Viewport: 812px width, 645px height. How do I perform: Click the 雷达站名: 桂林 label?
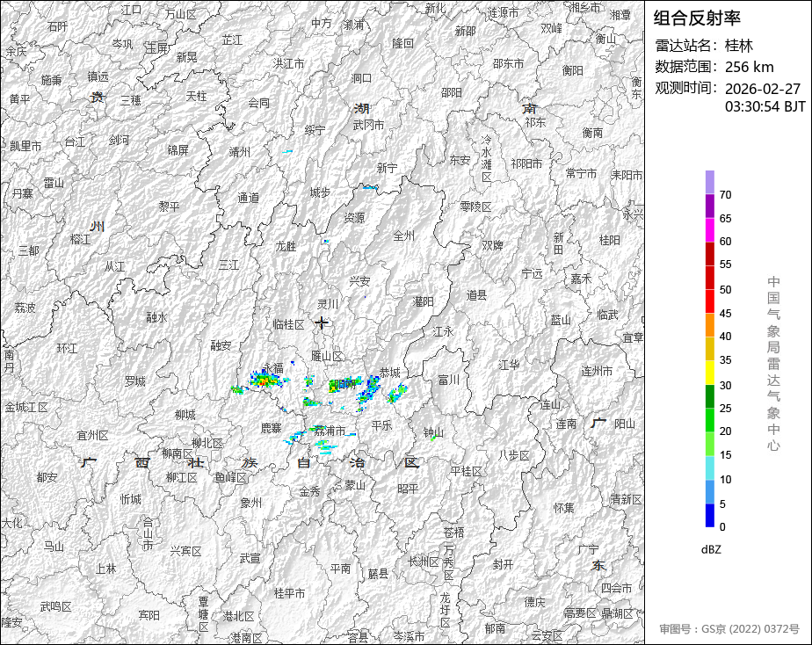point(704,46)
